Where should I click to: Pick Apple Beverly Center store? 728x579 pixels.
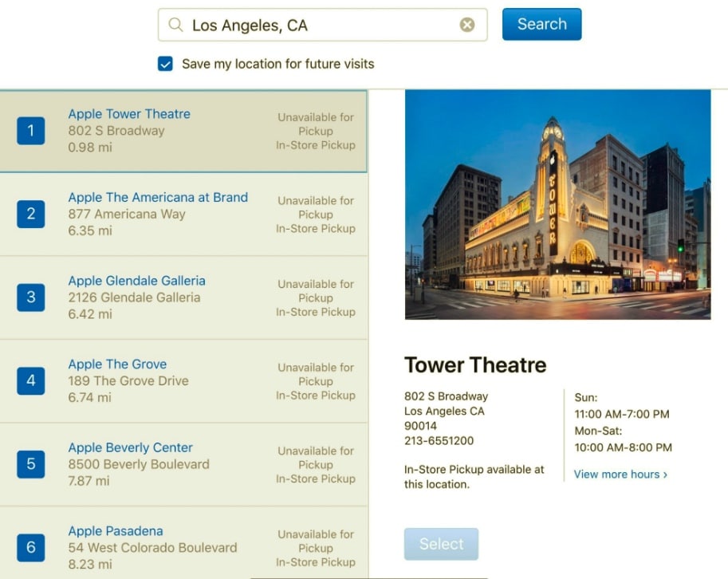(130, 447)
